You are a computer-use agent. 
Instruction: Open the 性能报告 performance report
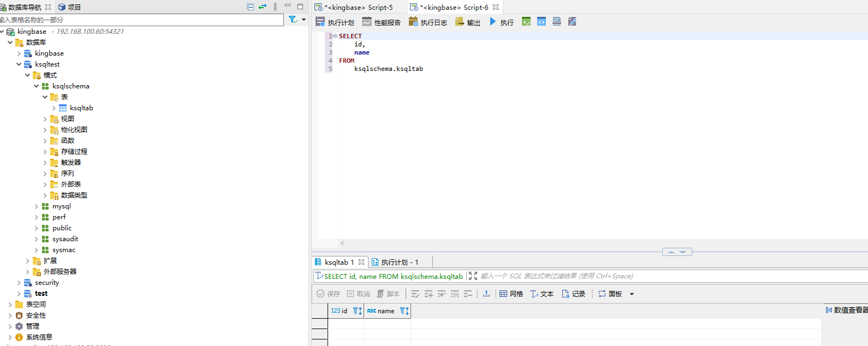click(x=367, y=22)
